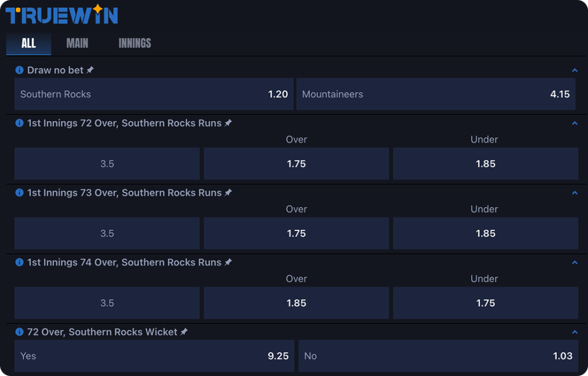The height and width of the screenshot is (376, 588).
Task: Bet on Southern Rocks at 1.20
Action: click(x=154, y=94)
